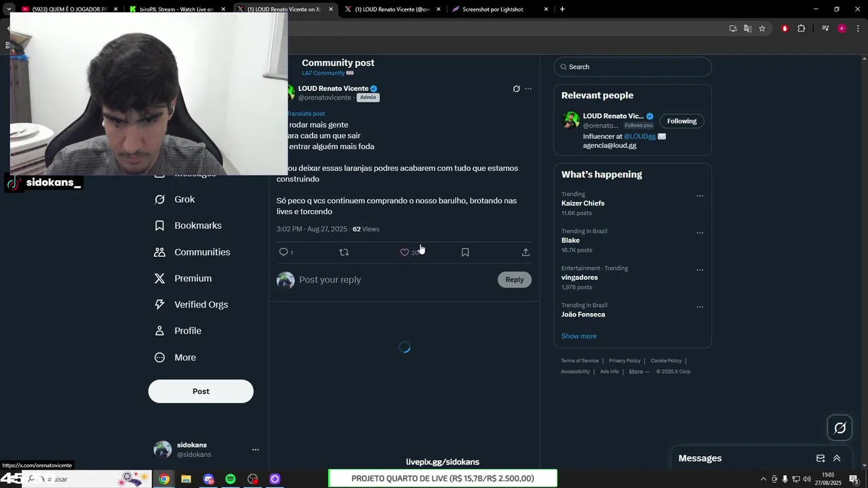
Task: Open the Cookie Policy link
Action: tap(666, 361)
